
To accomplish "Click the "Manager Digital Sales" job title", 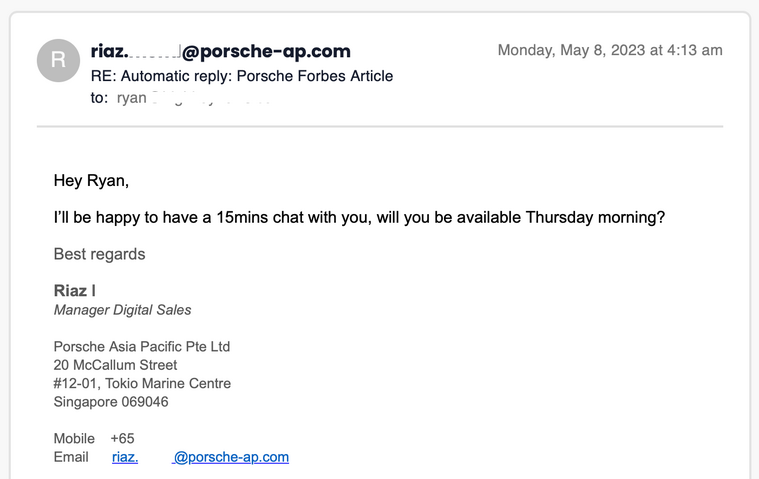I will click(122, 310).
